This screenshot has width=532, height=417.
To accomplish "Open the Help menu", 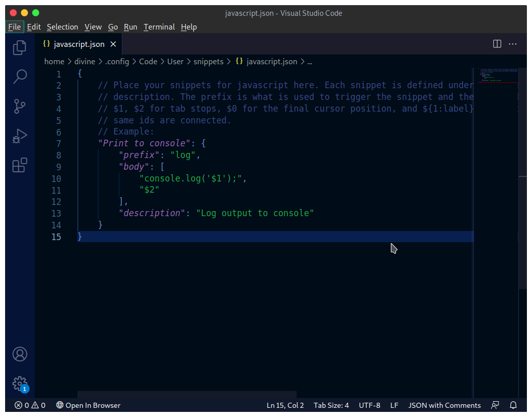I will pos(189,27).
